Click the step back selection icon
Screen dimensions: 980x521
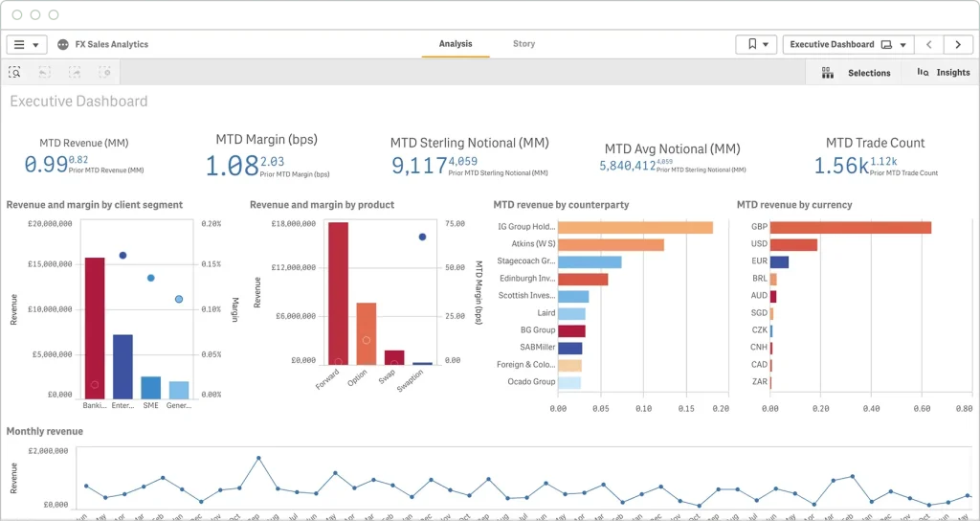click(45, 72)
